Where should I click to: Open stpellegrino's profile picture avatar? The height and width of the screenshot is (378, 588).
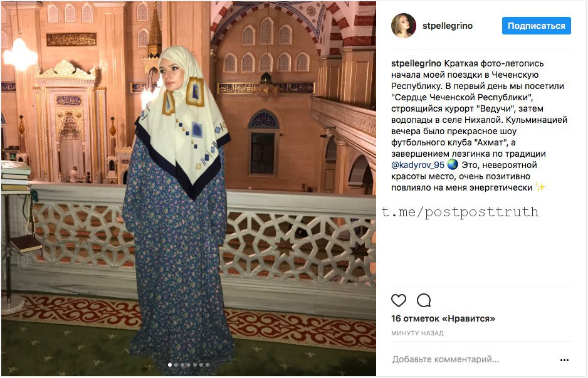pos(404,26)
